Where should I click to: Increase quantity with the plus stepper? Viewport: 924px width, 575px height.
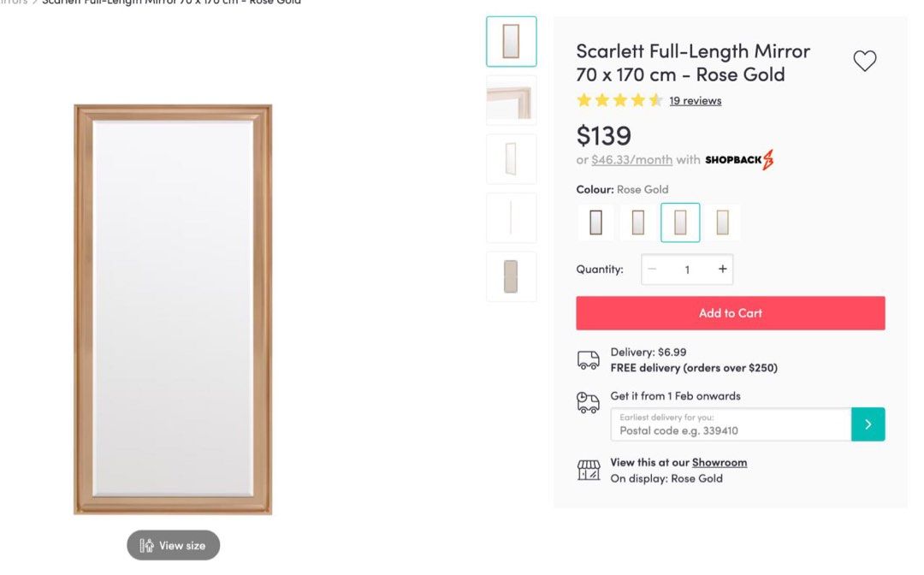[722, 270]
